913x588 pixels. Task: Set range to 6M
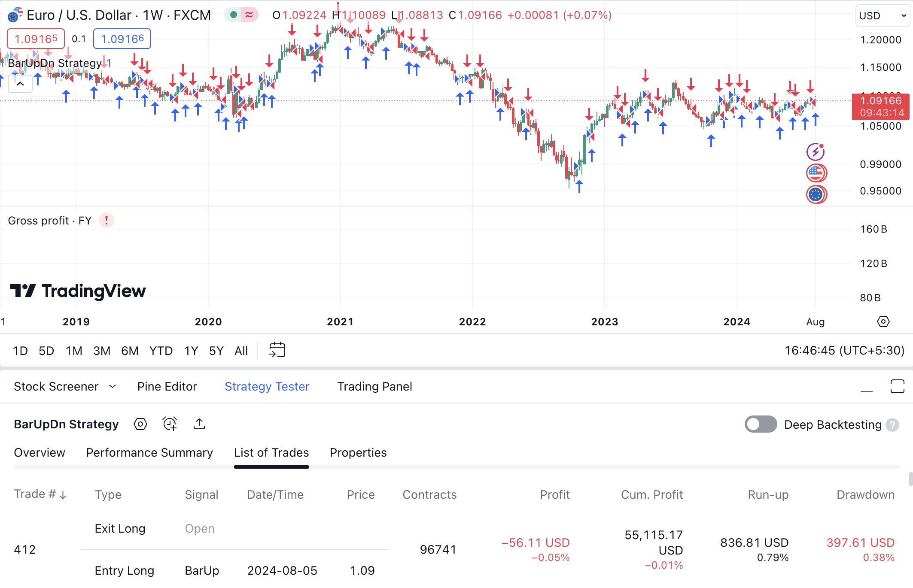(130, 351)
